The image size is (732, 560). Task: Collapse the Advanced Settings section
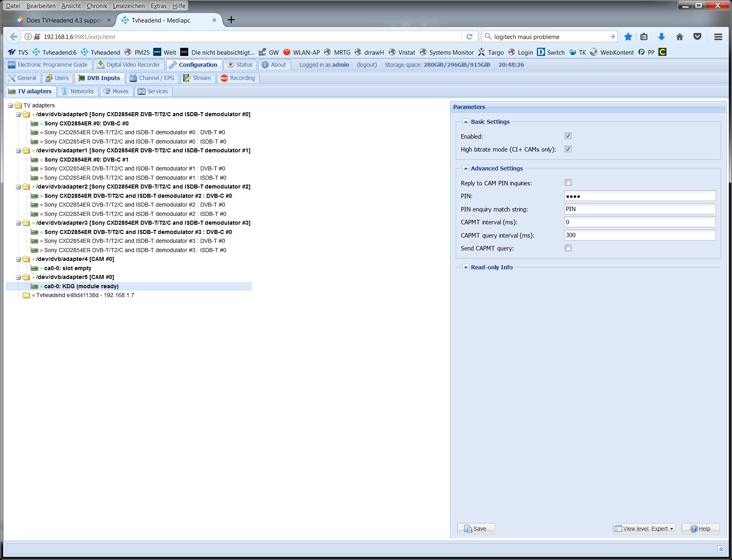point(466,168)
